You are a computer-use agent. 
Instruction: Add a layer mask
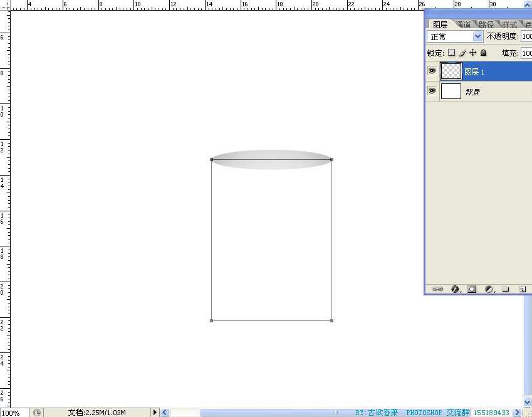point(472,289)
